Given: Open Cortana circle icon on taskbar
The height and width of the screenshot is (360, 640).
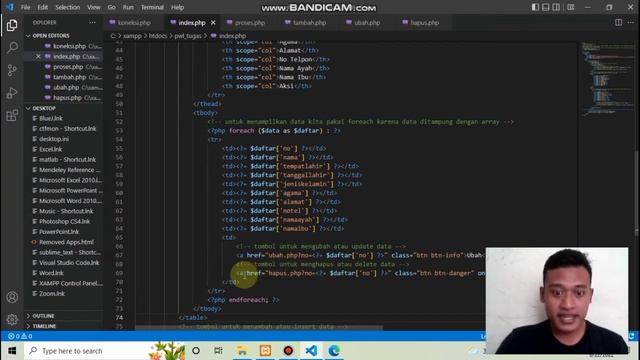Looking at the screenshot, I should coord(196,351).
